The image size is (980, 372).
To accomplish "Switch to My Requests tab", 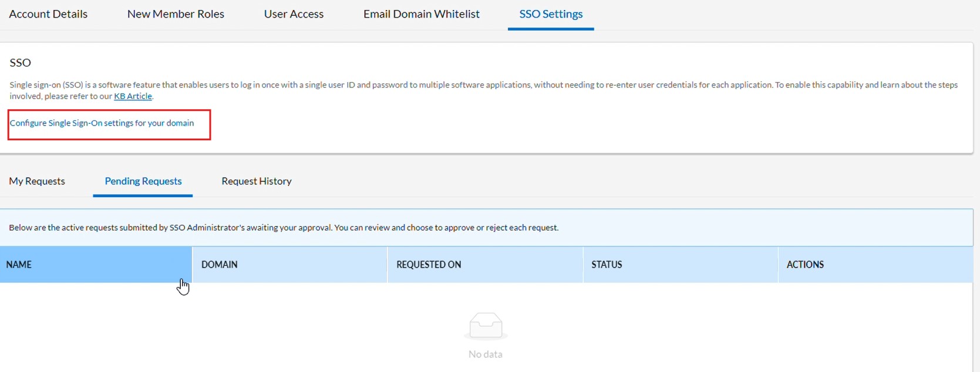I will click(37, 181).
